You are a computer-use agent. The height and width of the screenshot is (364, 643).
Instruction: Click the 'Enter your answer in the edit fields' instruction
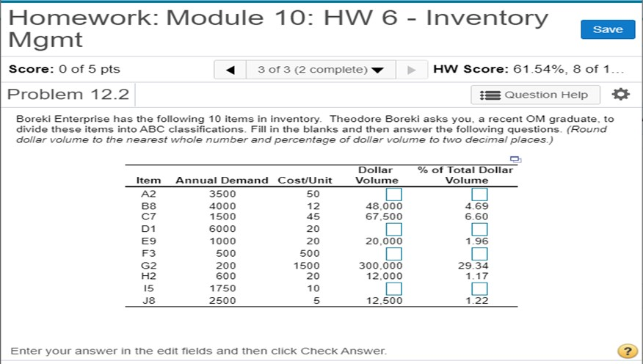tap(198, 351)
